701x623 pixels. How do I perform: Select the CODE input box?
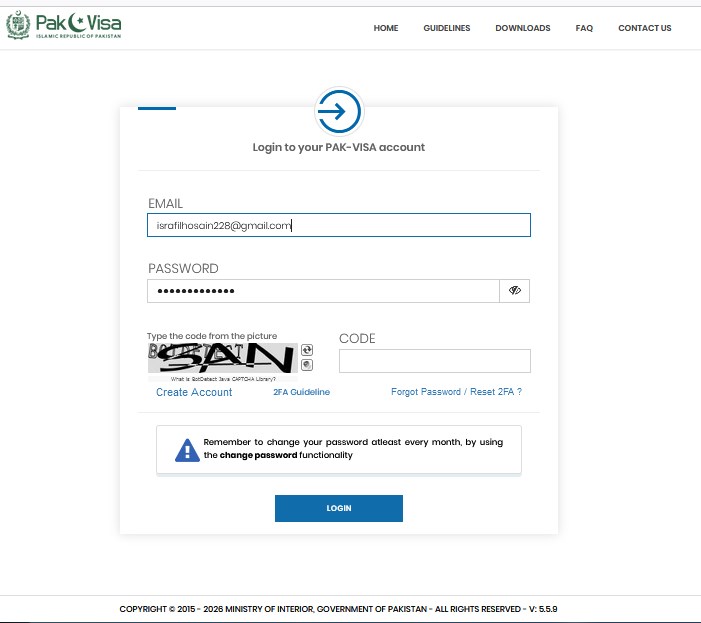point(434,361)
